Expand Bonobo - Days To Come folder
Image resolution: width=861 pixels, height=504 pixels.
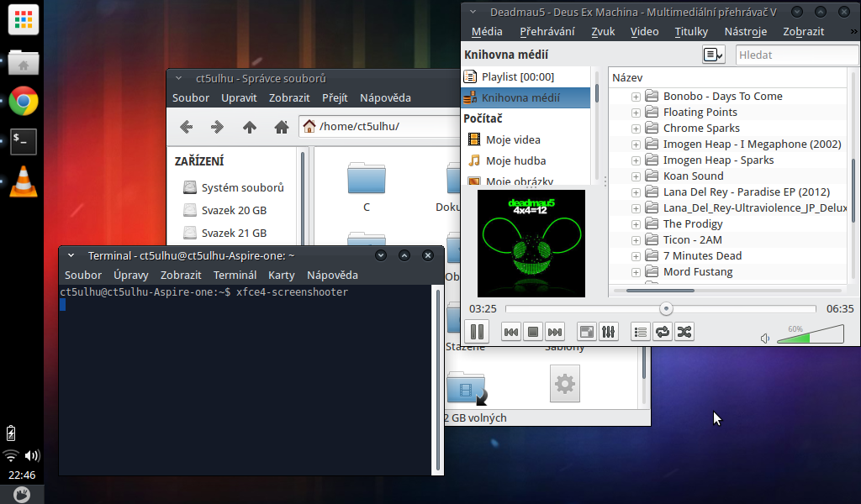pos(636,97)
